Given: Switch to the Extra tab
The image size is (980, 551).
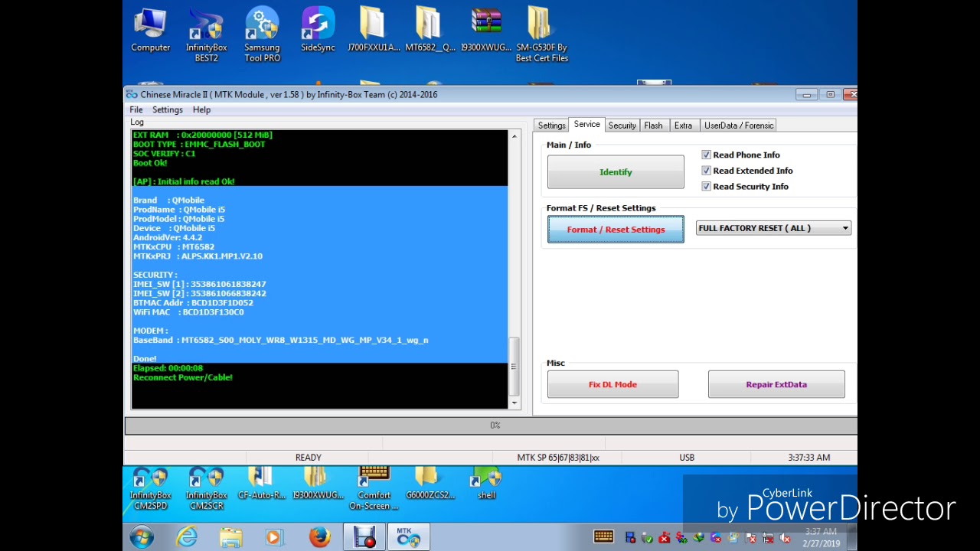Looking at the screenshot, I should (x=683, y=126).
